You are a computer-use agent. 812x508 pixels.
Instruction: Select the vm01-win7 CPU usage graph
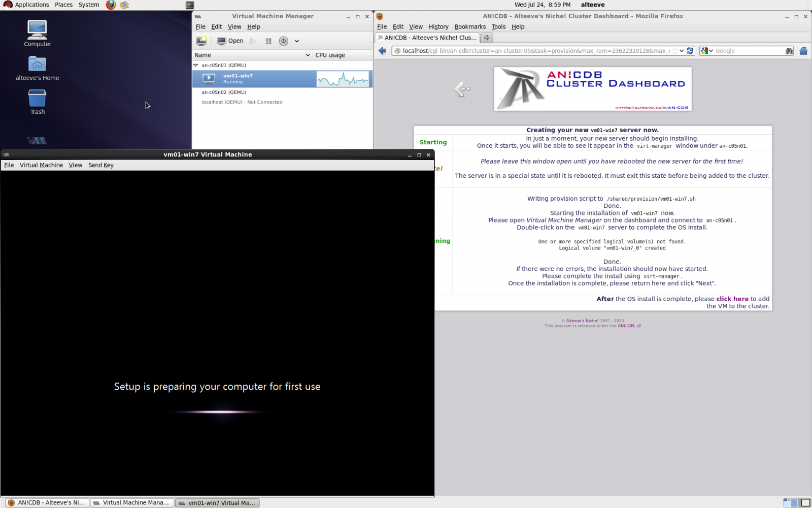(x=343, y=79)
